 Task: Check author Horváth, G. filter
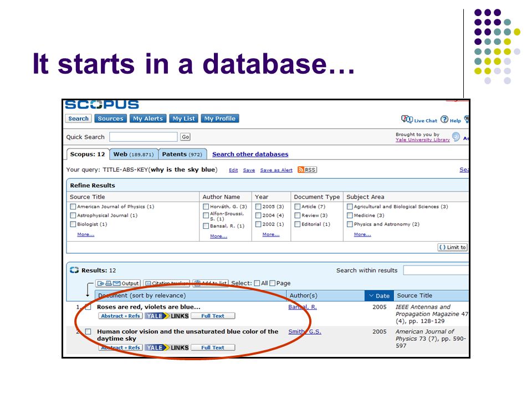pyautogui.click(x=206, y=206)
